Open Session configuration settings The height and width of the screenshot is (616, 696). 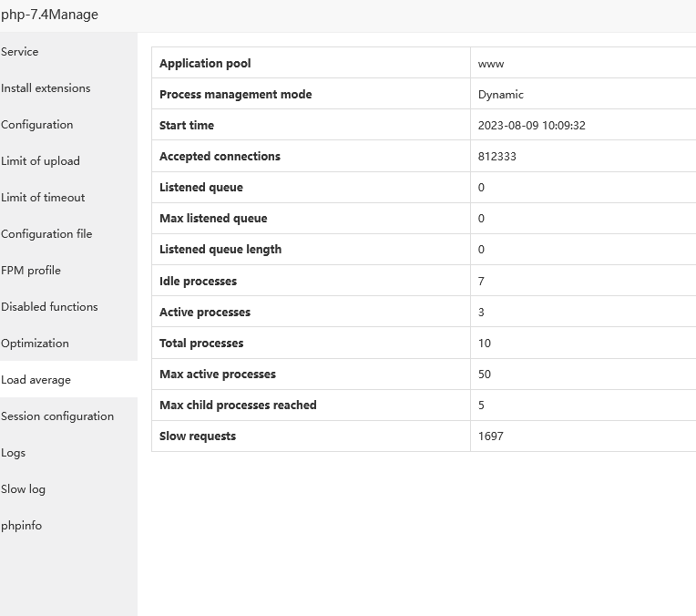57,416
